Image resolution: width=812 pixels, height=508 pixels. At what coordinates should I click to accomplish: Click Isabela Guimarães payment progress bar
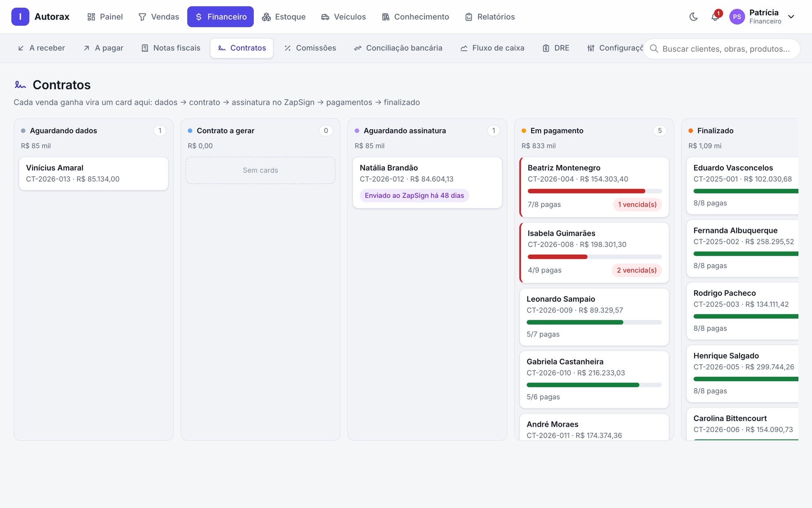click(595, 257)
